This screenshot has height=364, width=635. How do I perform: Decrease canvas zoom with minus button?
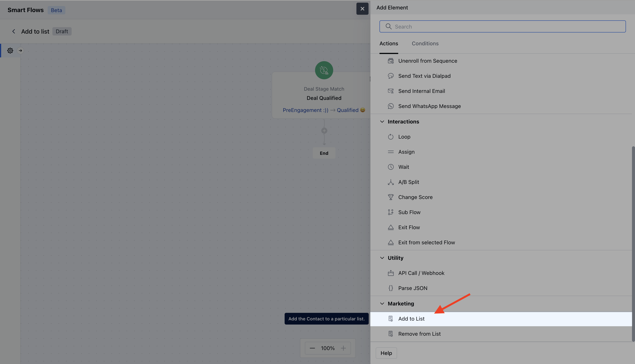(312, 348)
